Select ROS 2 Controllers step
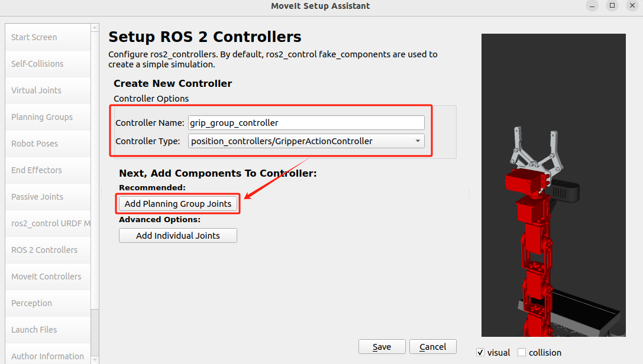The width and height of the screenshot is (643, 364). [x=48, y=250]
